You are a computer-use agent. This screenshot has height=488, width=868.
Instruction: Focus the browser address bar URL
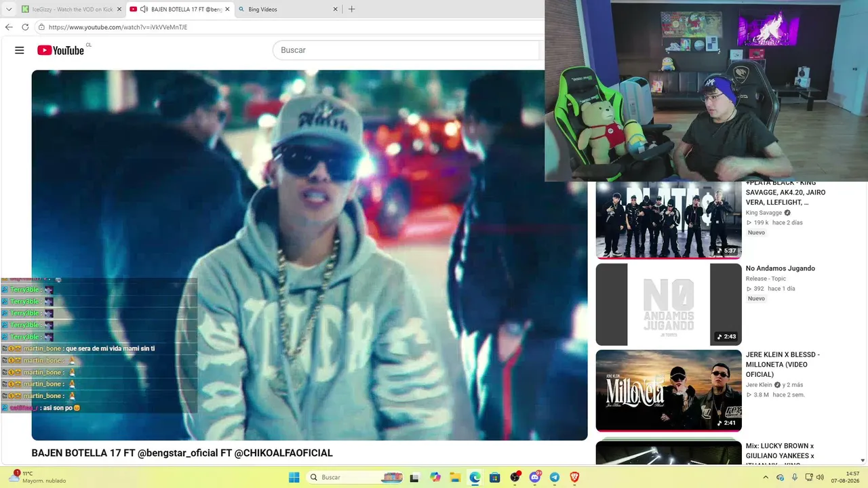coord(118,27)
